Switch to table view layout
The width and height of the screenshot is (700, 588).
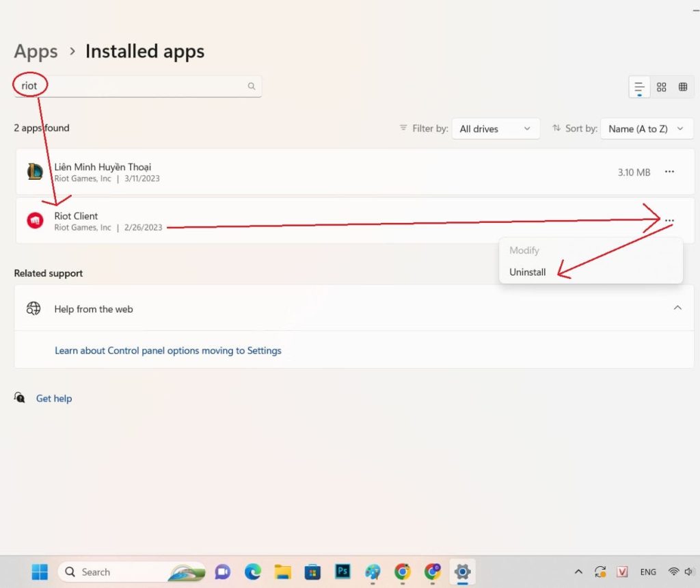click(683, 87)
